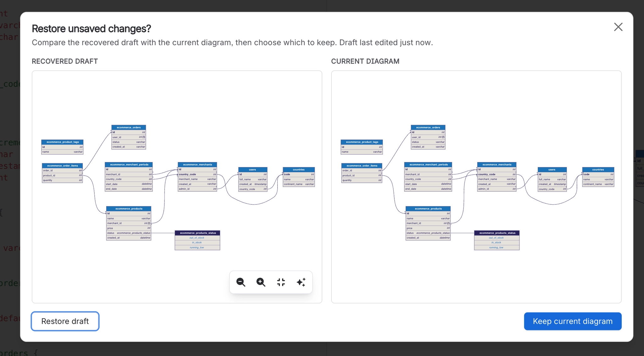The height and width of the screenshot is (356, 644).
Task: Click ecommerce_orders table in current diagram
Action: 428,137
